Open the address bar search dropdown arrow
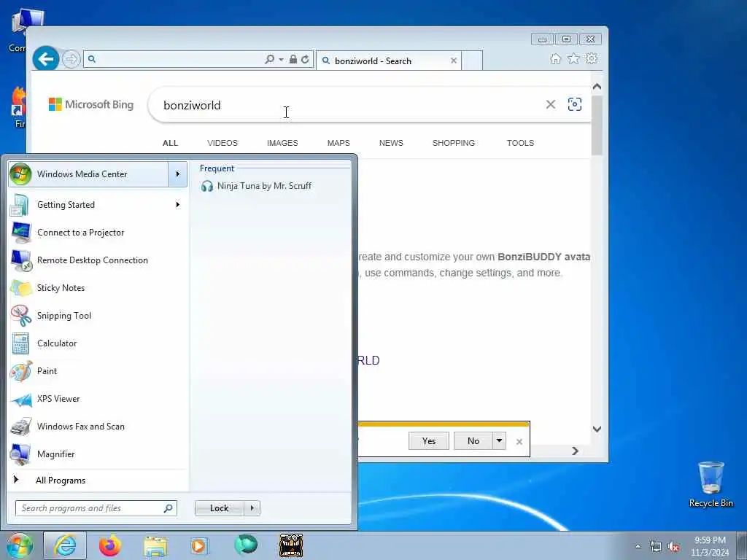The height and width of the screenshot is (560, 747). [x=281, y=60]
